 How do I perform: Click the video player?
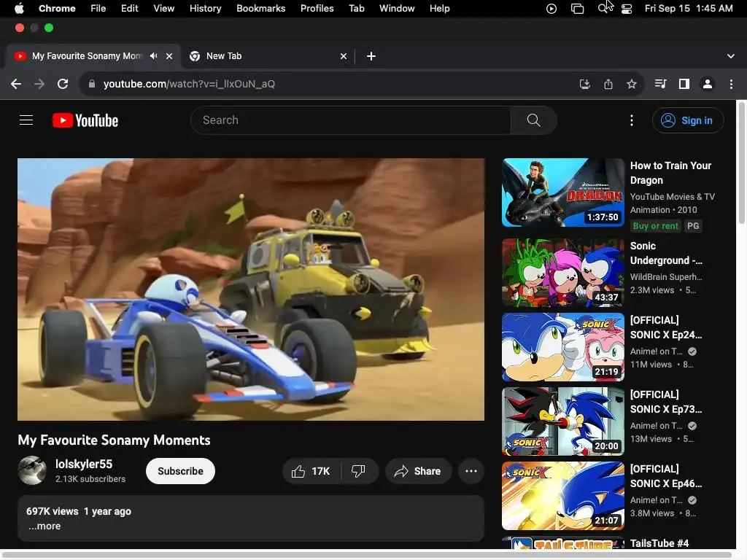pyautogui.click(x=251, y=289)
